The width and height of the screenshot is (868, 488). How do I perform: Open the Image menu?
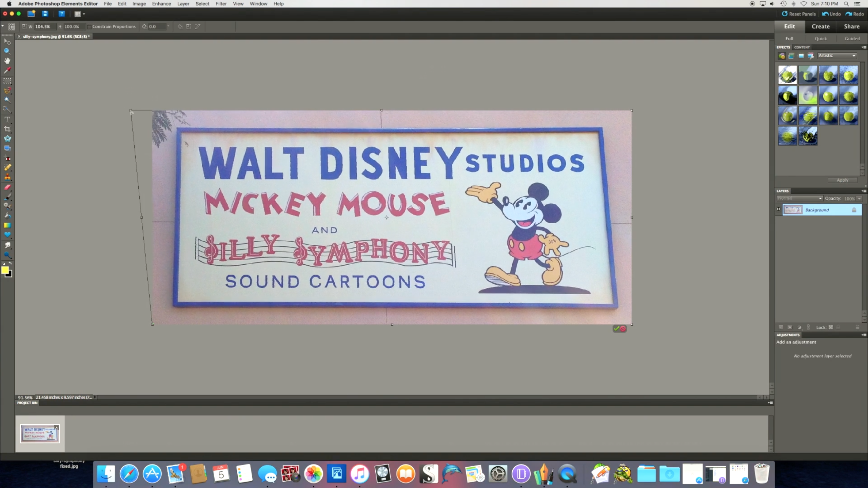tap(139, 4)
